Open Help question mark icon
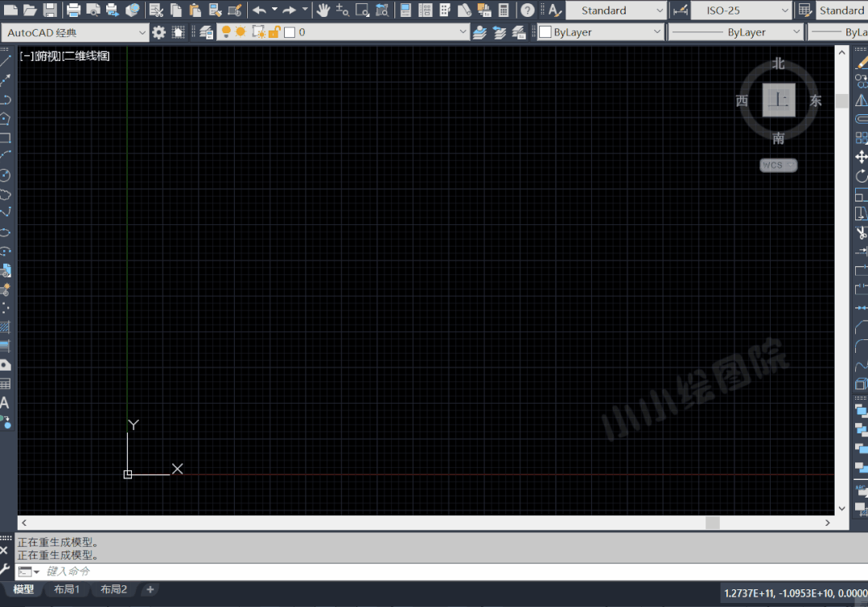This screenshot has width=868, height=607. pyautogui.click(x=528, y=10)
